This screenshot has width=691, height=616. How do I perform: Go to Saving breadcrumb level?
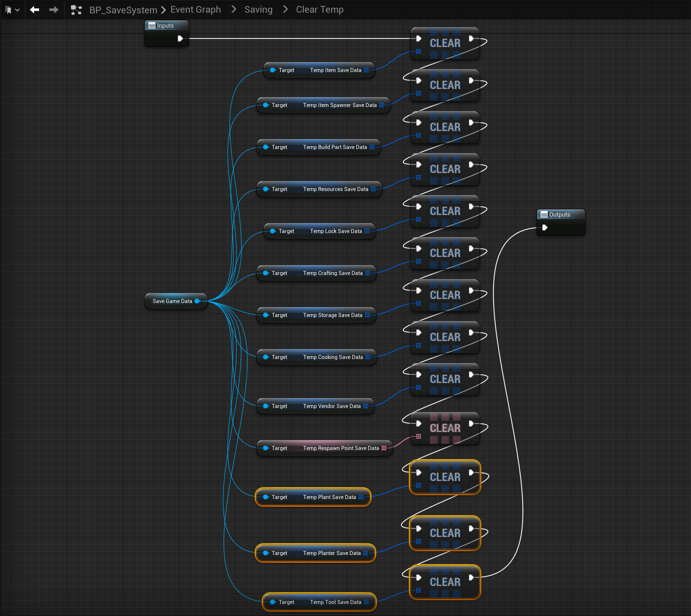tap(258, 10)
